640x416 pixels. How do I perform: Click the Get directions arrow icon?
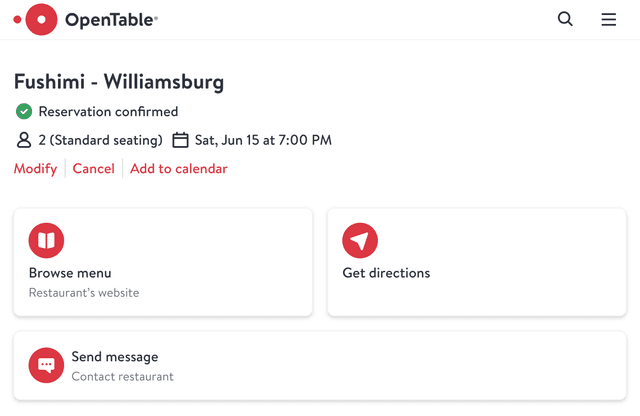pyautogui.click(x=360, y=240)
